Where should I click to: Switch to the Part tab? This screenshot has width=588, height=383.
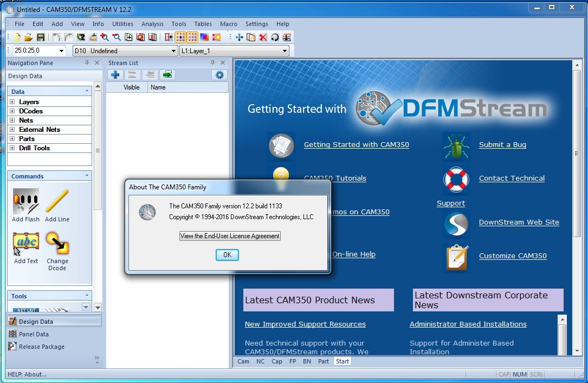(x=323, y=361)
